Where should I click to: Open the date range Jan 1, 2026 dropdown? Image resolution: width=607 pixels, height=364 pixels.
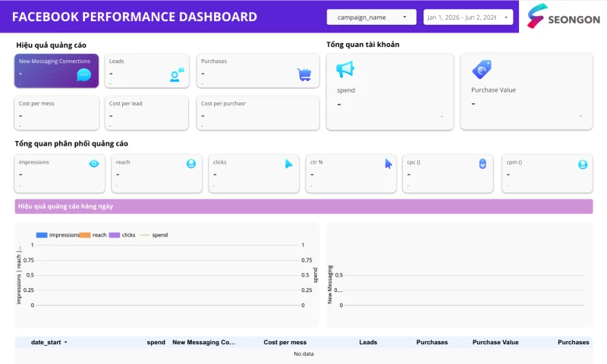468,17
